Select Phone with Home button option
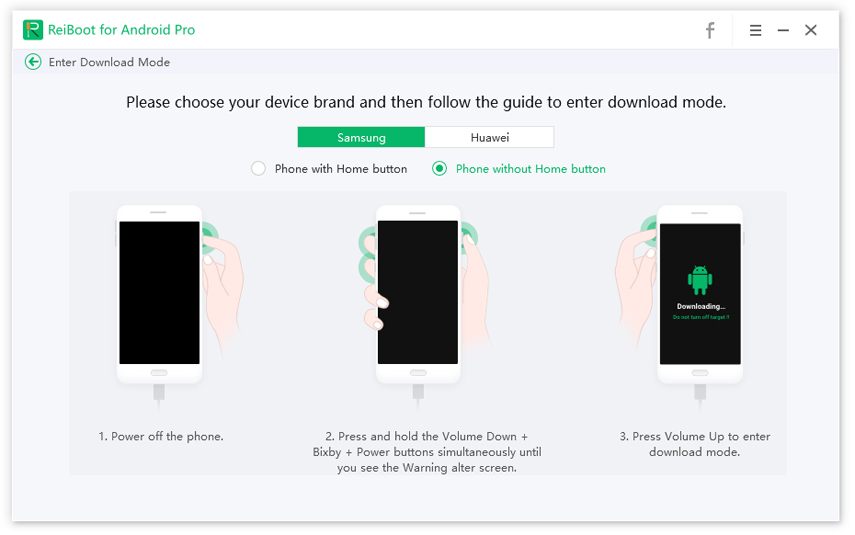Screen dimensions: 855x535 click(258, 169)
